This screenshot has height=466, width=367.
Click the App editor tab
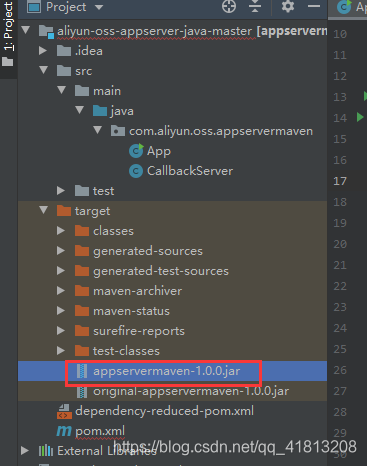pyautogui.click(x=348, y=7)
